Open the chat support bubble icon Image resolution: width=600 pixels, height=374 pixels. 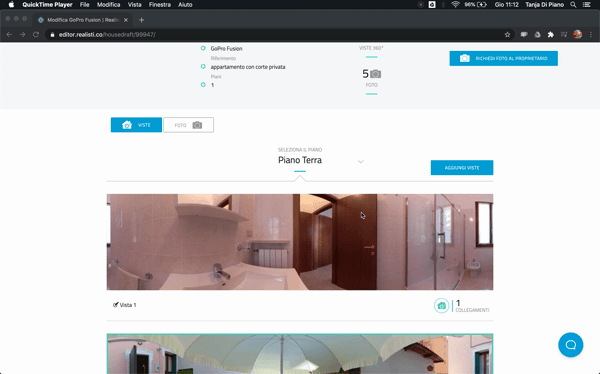point(570,345)
